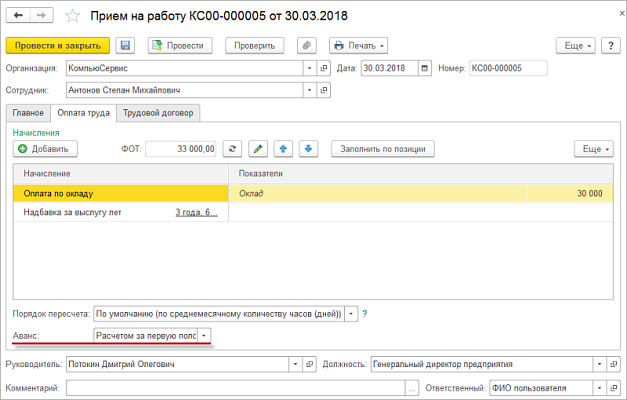Click the hint icon beside Порядок пересчета

(x=364, y=313)
